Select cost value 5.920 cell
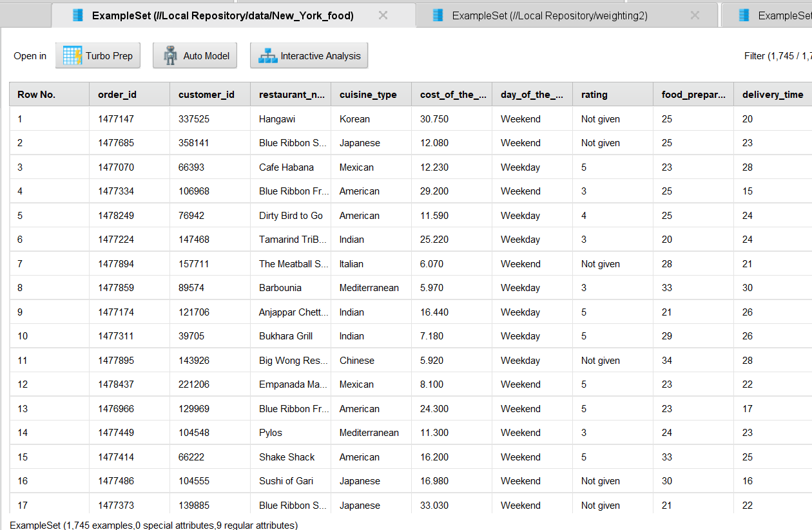 pos(452,361)
